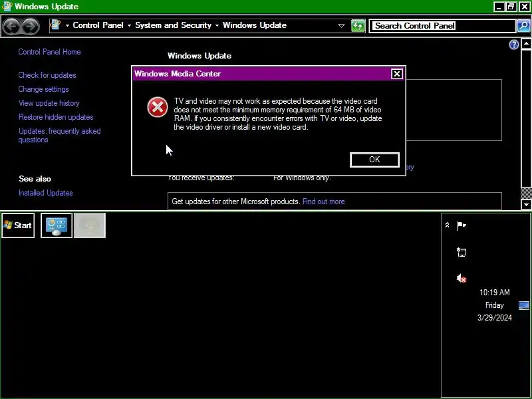Click the scrollbar up arrow
Viewport: 532px width, 399px height.
coord(526,44)
